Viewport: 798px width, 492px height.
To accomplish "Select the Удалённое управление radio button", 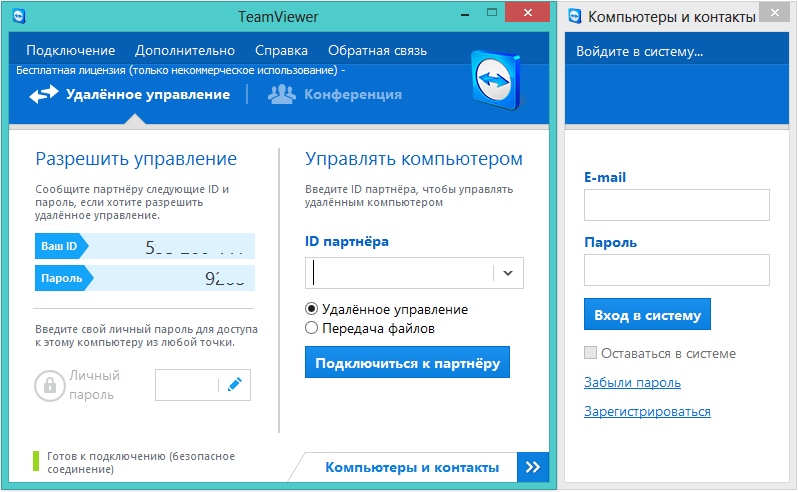I will tap(311, 309).
